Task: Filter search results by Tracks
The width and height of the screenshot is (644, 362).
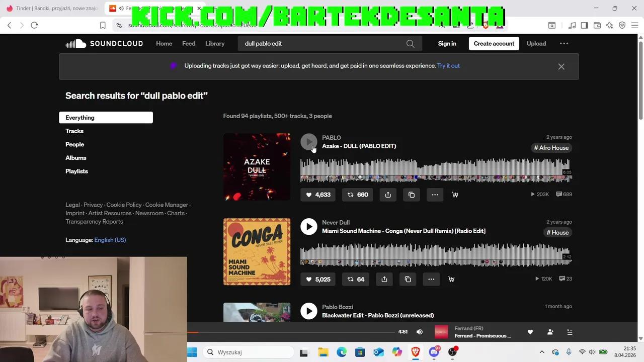Action: [x=74, y=131]
